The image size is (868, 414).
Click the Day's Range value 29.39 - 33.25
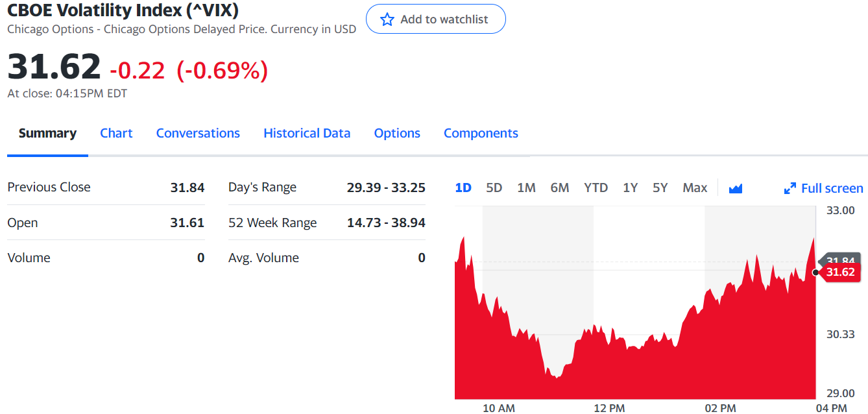pos(386,188)
